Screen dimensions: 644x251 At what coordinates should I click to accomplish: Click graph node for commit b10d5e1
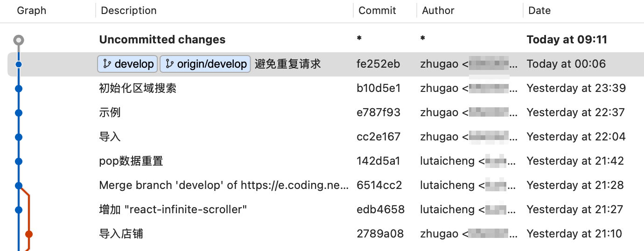click(x=19, y=88)
